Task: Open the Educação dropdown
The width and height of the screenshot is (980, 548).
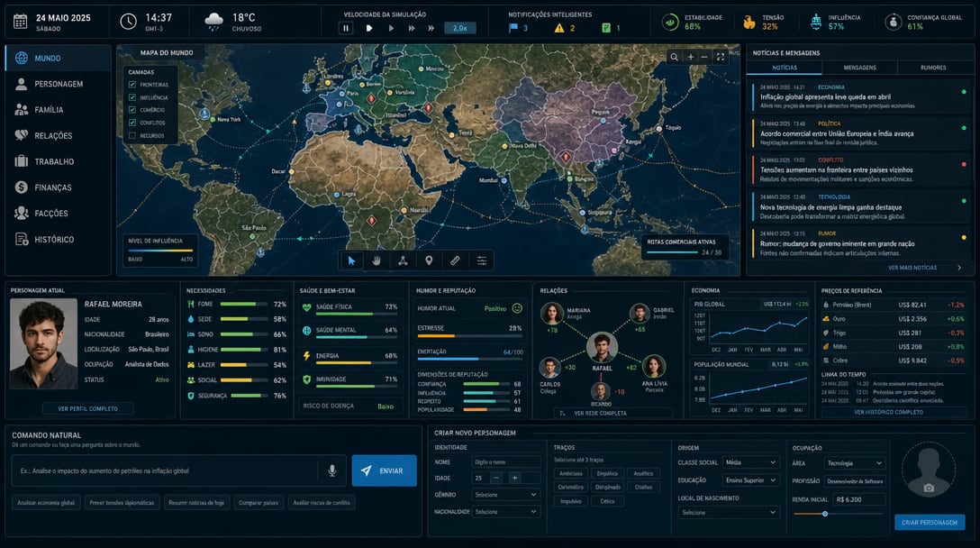Action: 750,480
